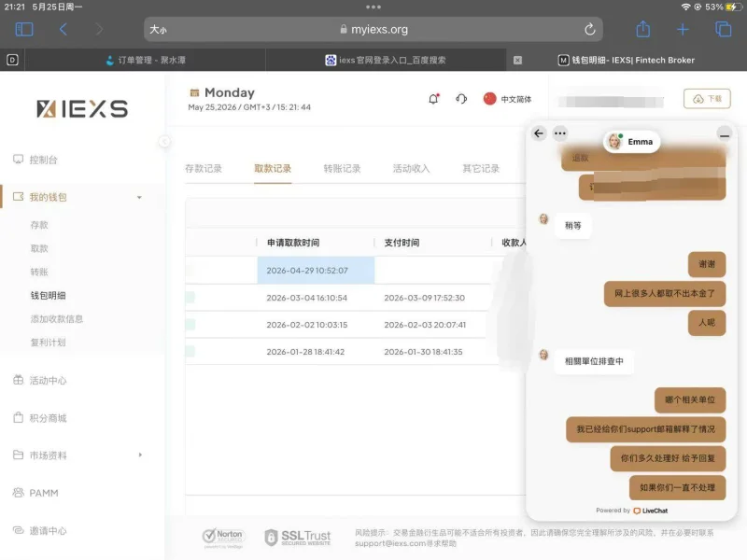Open notifications bell icon
The width and height of the screenshot is (747, 560).
click(433, 99)
